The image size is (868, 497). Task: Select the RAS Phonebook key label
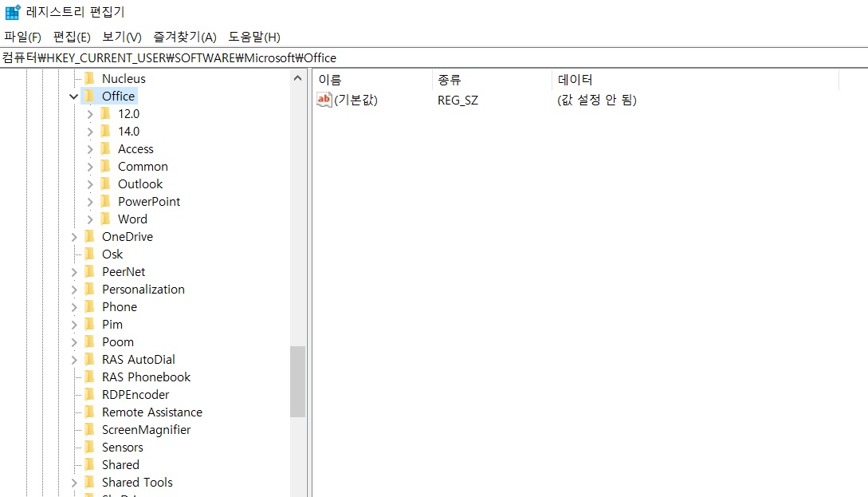146,377
